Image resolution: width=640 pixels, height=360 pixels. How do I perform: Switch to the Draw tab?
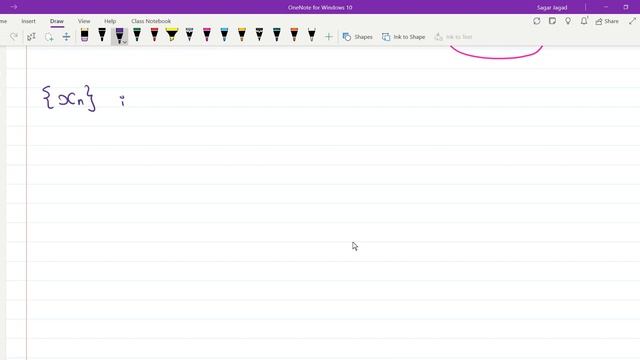click(57, 21)
